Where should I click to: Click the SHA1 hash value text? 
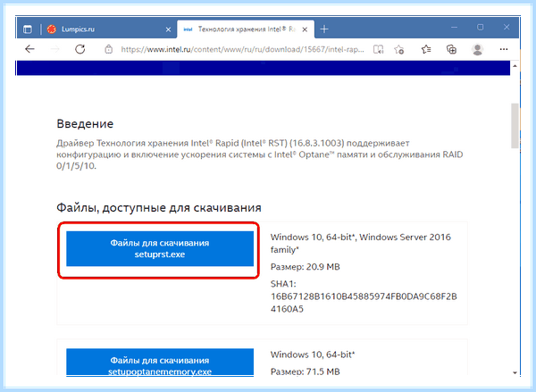click(x=364, y=303)
